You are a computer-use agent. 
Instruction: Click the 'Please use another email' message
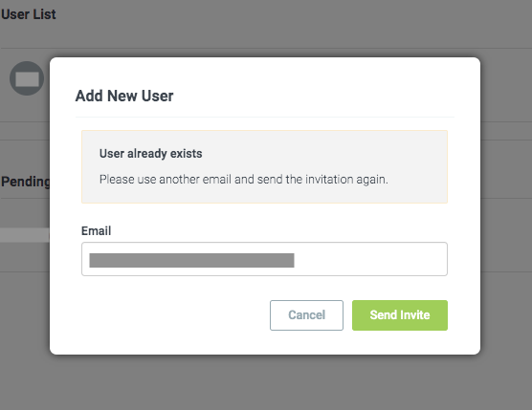click(244, 180)
